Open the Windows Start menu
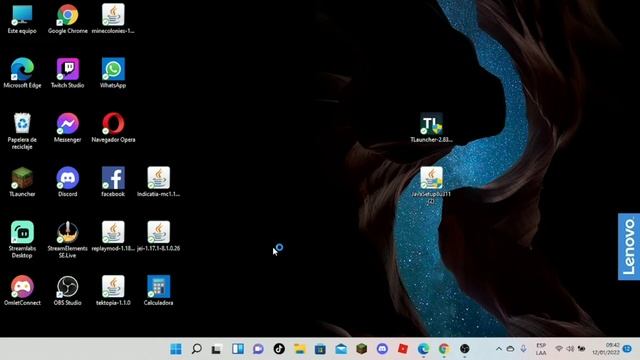Screen dimensions: 640x360 [x=176, y=349]
